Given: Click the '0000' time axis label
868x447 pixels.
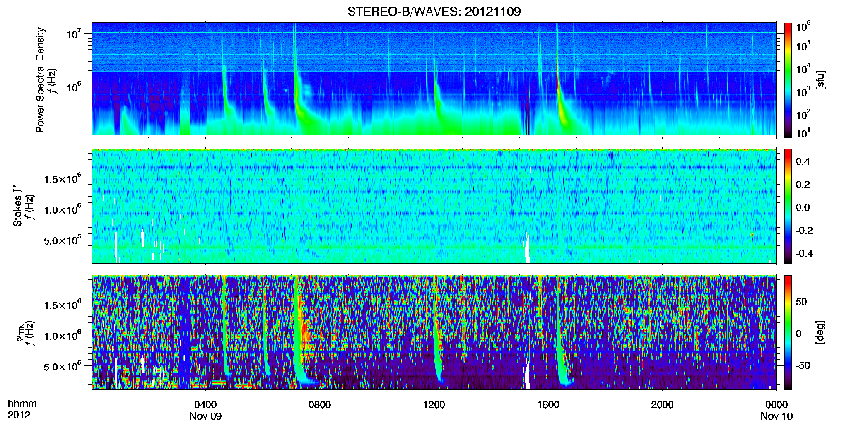Looking at the screenshot, I should pos(776,405).
